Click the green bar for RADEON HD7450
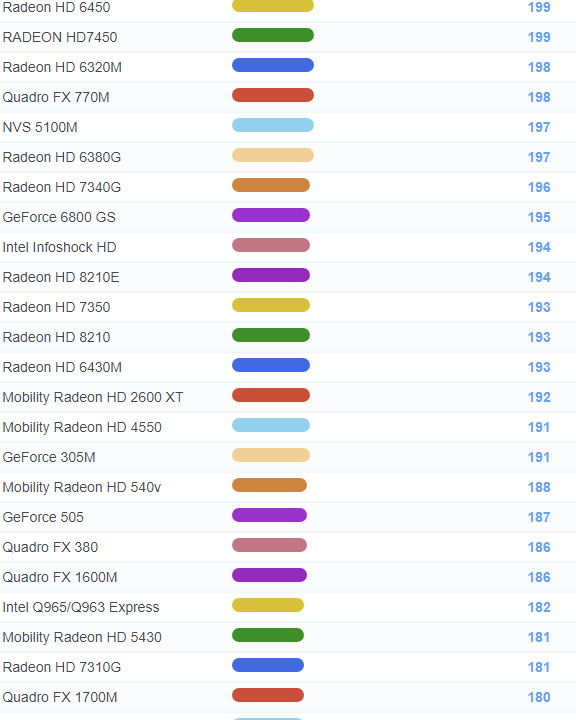 pyautogui.click(x=273, y=35)
